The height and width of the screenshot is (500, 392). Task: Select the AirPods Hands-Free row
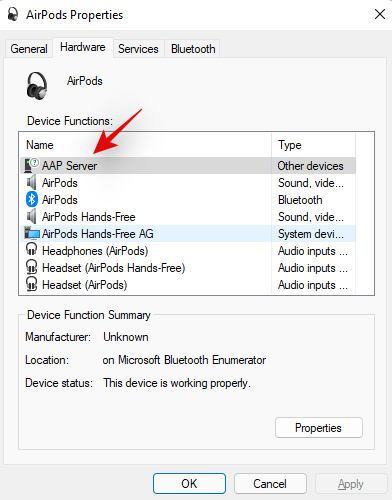tap(188, 217)
